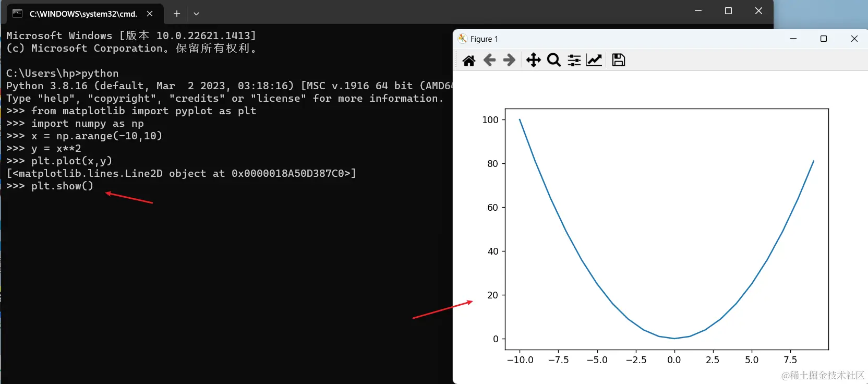Open Edit axis and curve parameters
868x384 pixels.
[x=594, y=61]
